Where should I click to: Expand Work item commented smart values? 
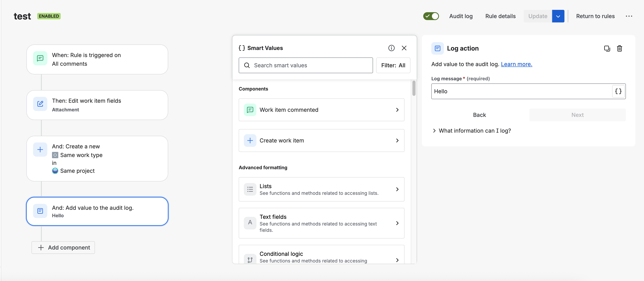[x=321, y=110]
